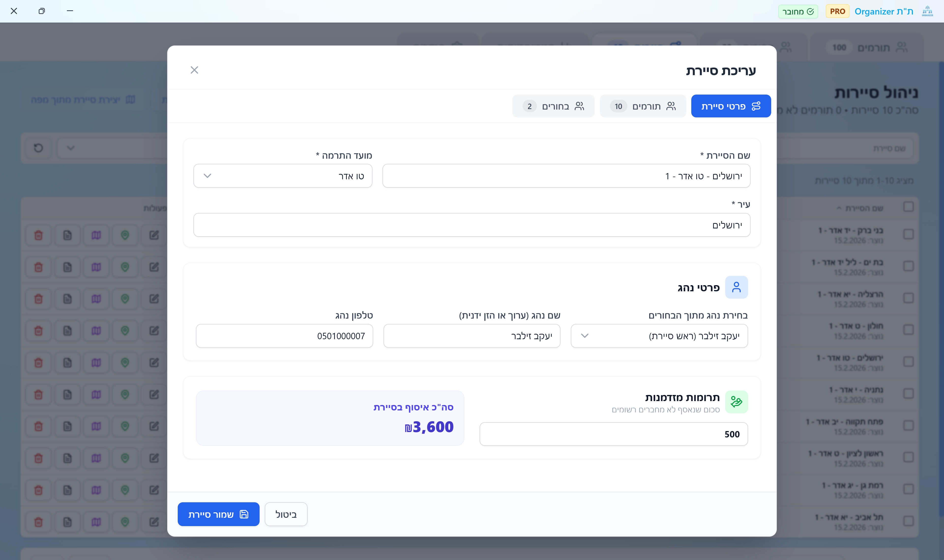Screen dimensions: 944x560
Task: Open the מועד התרמה dropdown
Action: tap(282, 176)
